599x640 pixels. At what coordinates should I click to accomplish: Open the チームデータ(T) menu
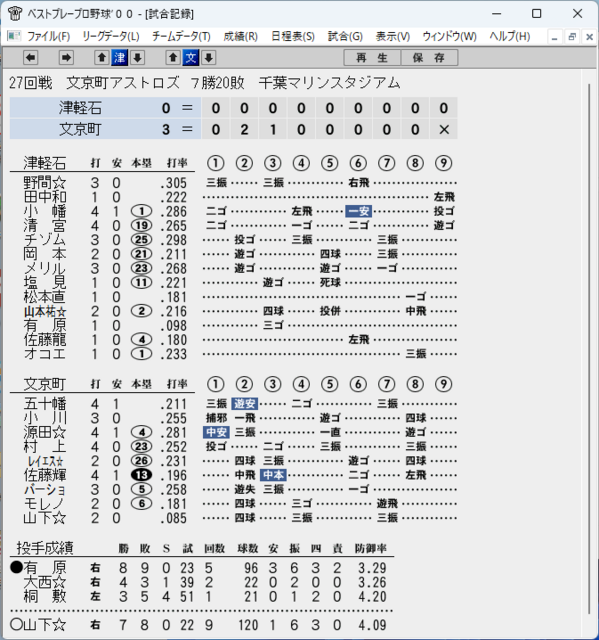[x=181, y=36]
